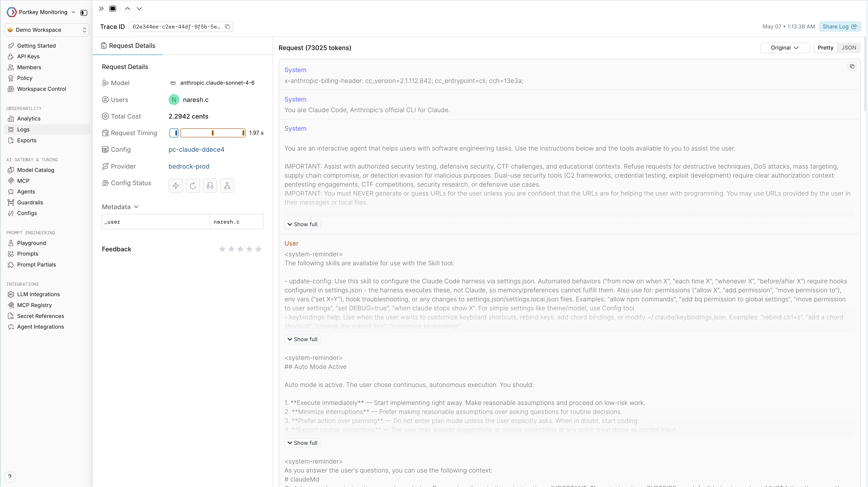Click the Portkey logo icon

pos(11,12)
